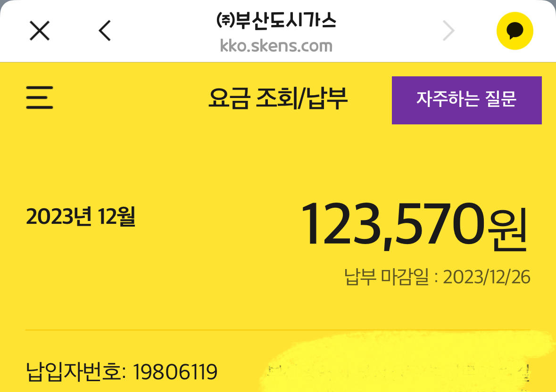Select payer number 19806119
This screenshot has width=556, height=392.
tap(175, 372)
